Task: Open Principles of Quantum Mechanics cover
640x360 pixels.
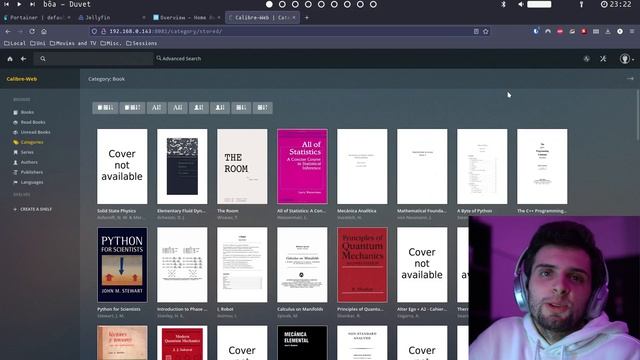Action: click(362, 265)
